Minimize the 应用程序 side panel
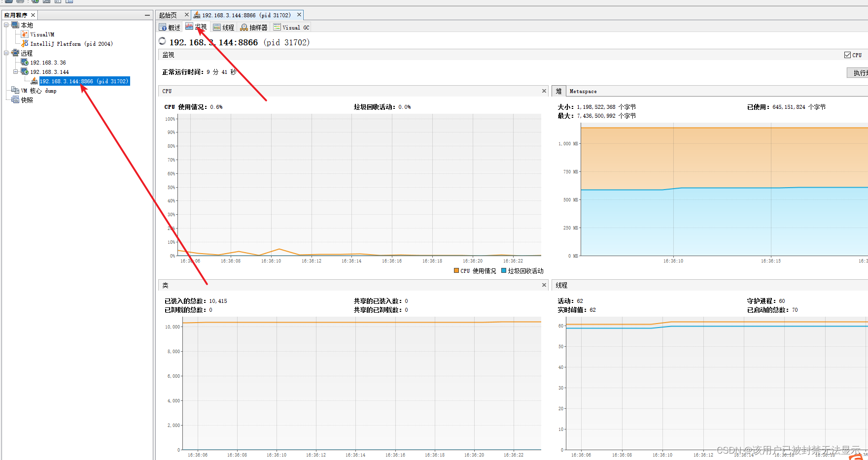 (x=147, y=15)
